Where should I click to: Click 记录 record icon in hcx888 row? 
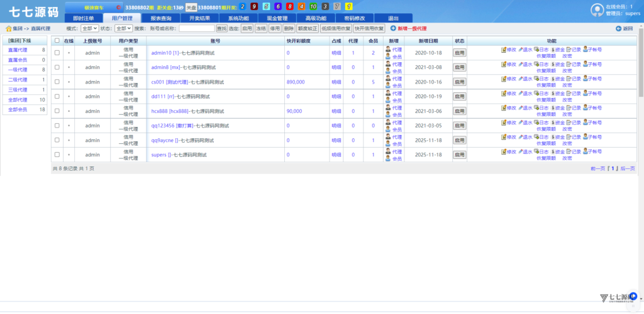pos(569,108)
